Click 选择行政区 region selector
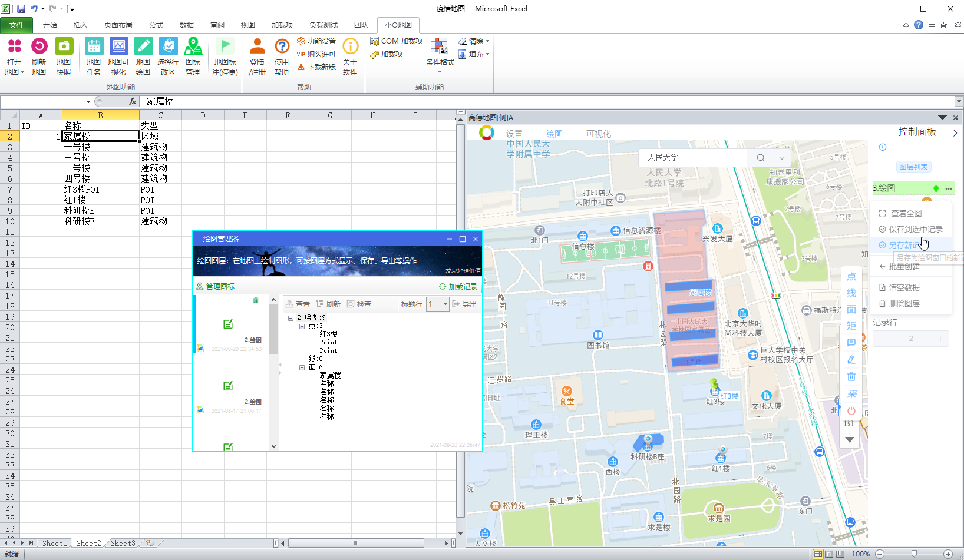The width and height of the screenshot is (964, 560). (x=168, y=57)
